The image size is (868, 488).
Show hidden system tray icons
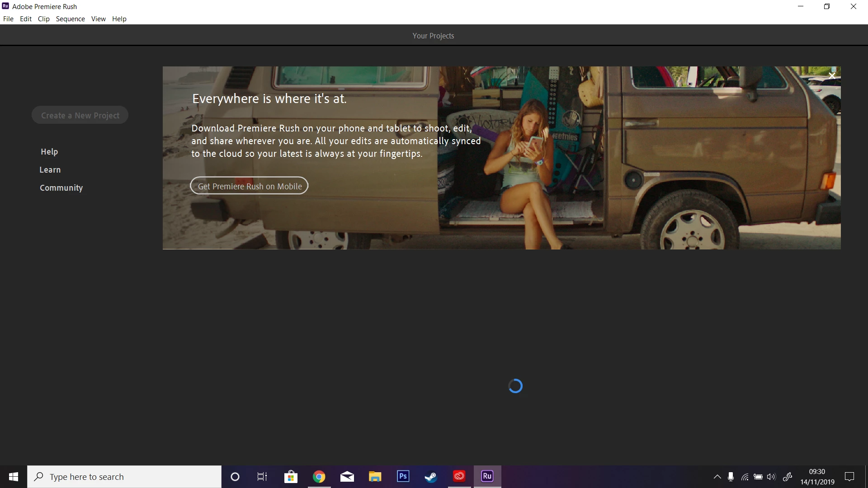point(717,477)
